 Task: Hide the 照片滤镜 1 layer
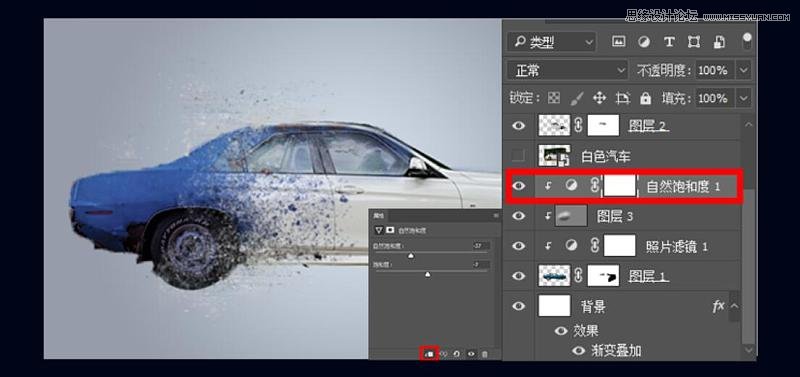(518, 246)
